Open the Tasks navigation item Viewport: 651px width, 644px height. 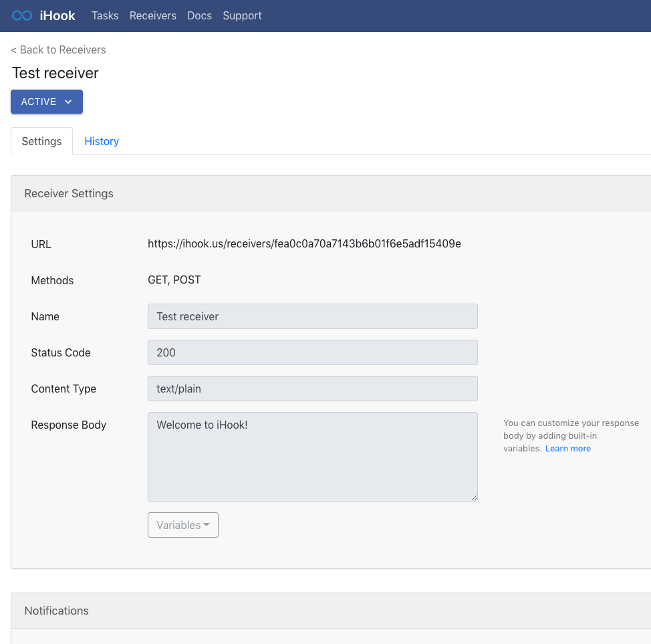point(105,16)
